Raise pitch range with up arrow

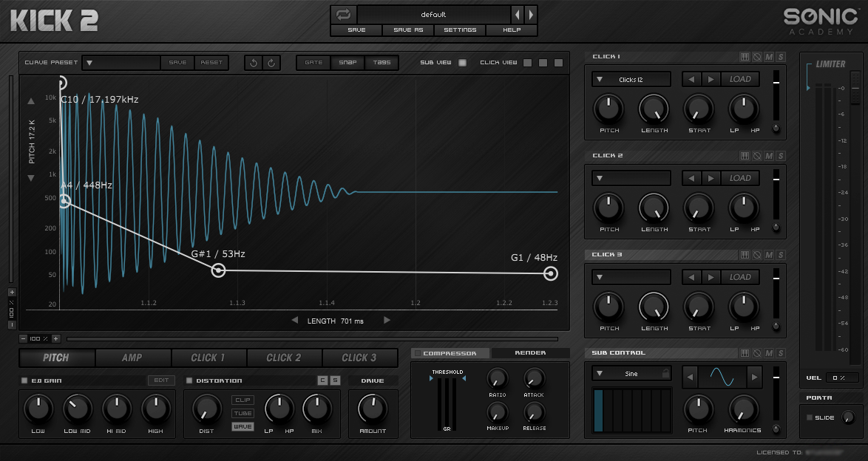[31, 101]
